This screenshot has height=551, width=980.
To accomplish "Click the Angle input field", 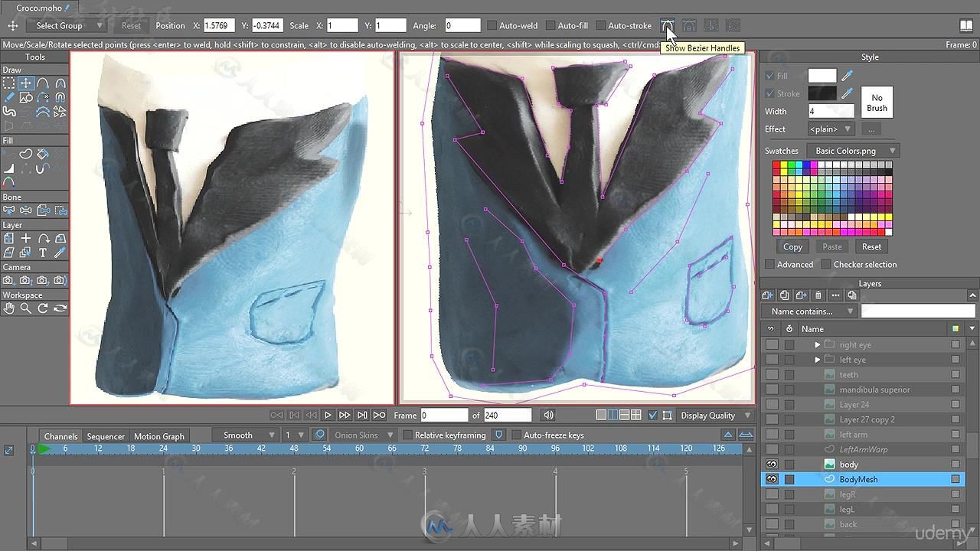I will point(462,26).
